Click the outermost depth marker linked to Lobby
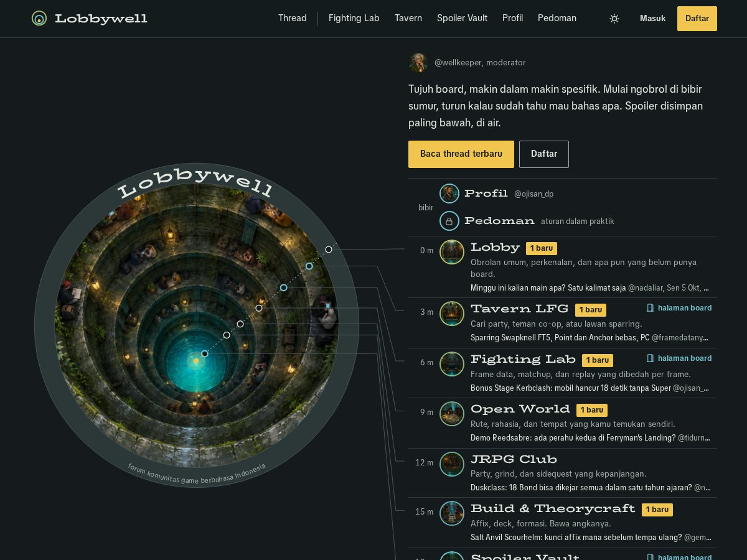The image size is (747, 560). coord(329,250)
